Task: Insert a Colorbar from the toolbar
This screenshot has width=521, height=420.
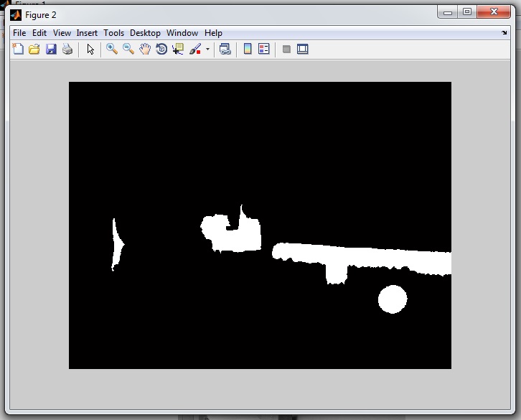Action: click(x=248, y=50)
